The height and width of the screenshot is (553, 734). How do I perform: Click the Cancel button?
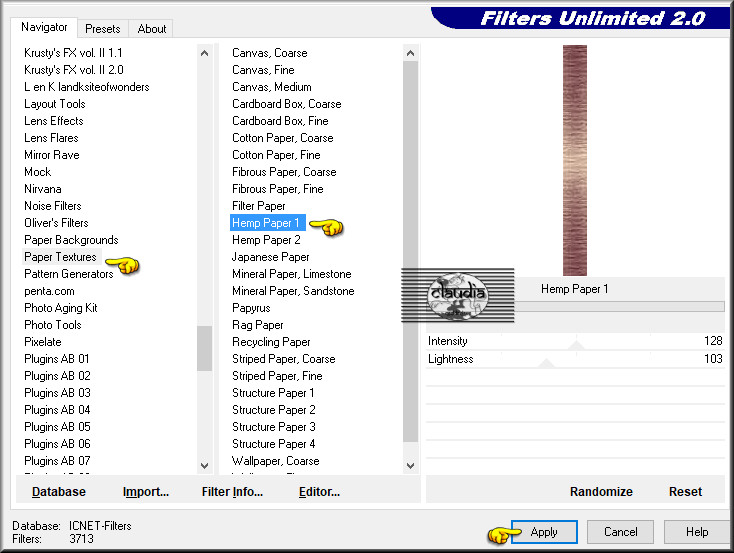pos(620,532)
